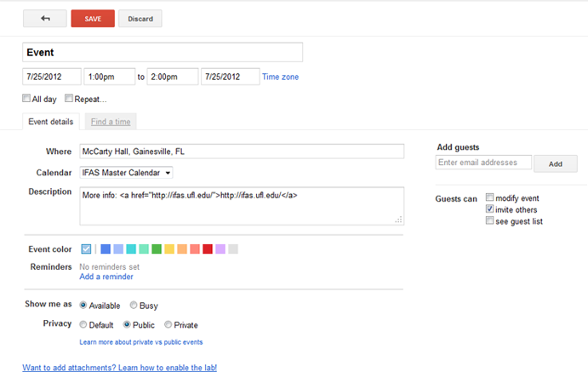
Task: Open the IFAS Master Calendar dropdown
Action: click(126, 173)
